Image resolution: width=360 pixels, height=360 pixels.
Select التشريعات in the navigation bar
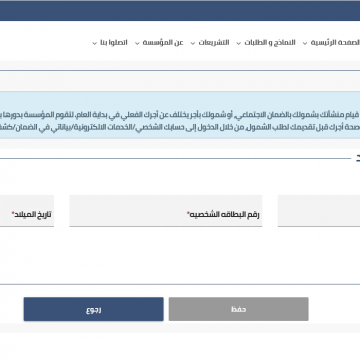point(214,43)
